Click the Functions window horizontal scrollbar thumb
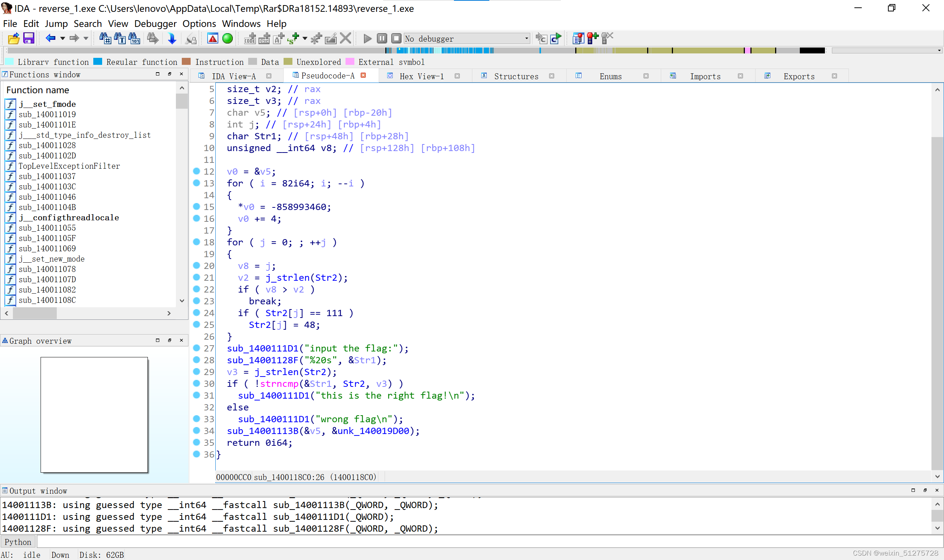Viewport: 944px width, 560px height. pos(35,313)
